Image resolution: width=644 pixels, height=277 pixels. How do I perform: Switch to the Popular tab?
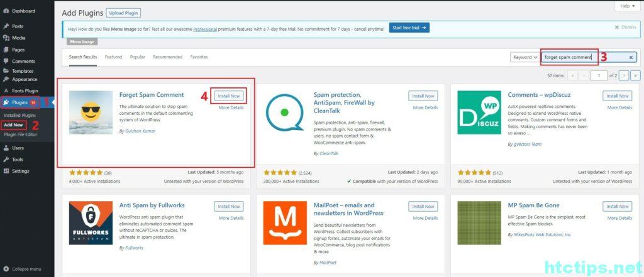tap(137, 57)
